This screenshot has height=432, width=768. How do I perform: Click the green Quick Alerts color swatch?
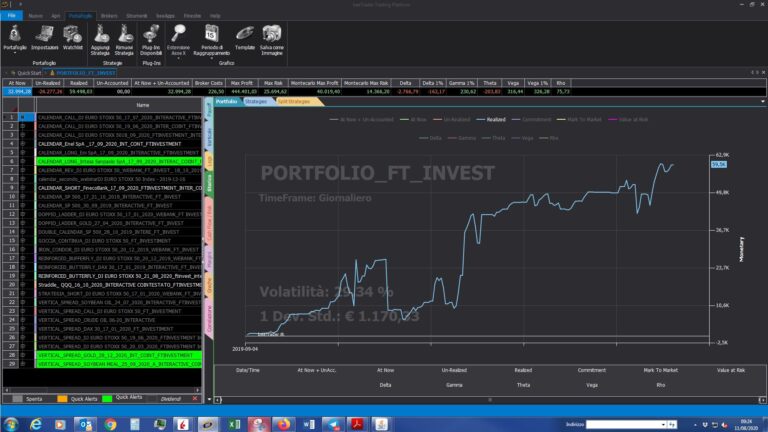[107, 398]
